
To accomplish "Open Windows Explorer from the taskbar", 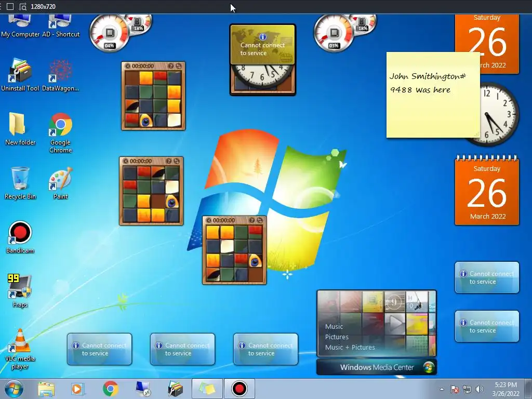I will tap(46, 389).
